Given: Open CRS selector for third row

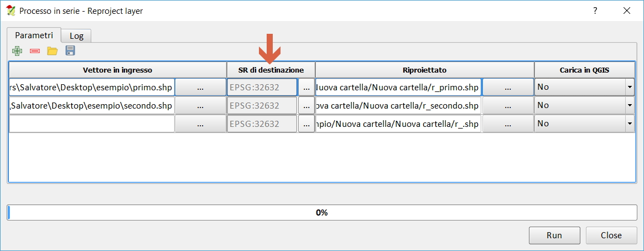Looking at the screenshot, I should 306,124.
